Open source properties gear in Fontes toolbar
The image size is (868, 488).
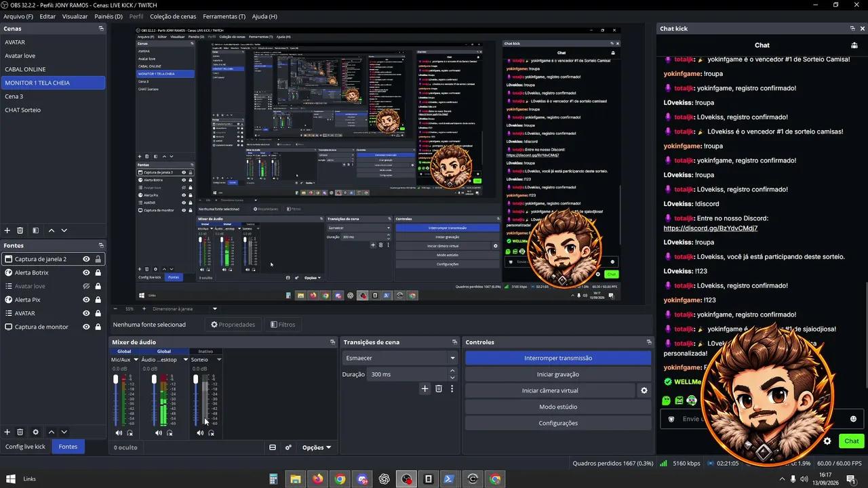(x=36, y=432)
